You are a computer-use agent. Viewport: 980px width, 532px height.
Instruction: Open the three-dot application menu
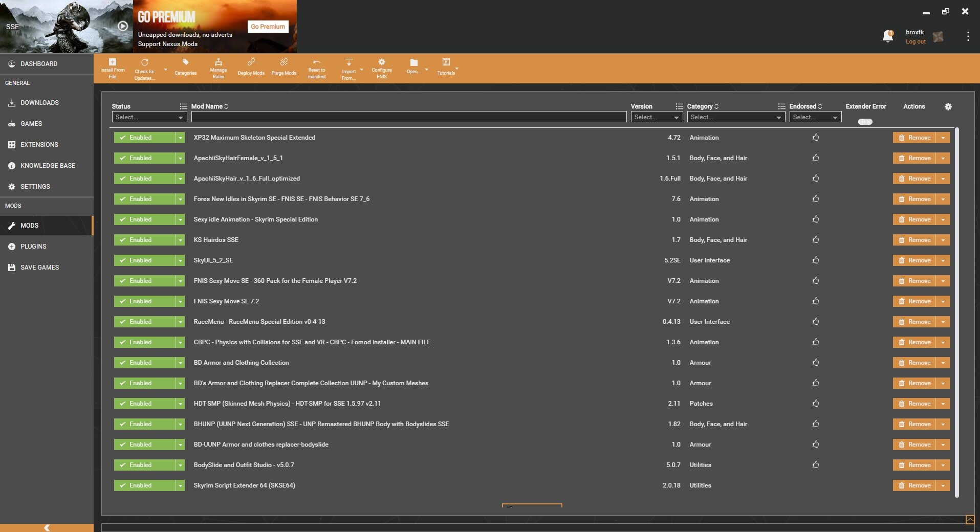968,36
